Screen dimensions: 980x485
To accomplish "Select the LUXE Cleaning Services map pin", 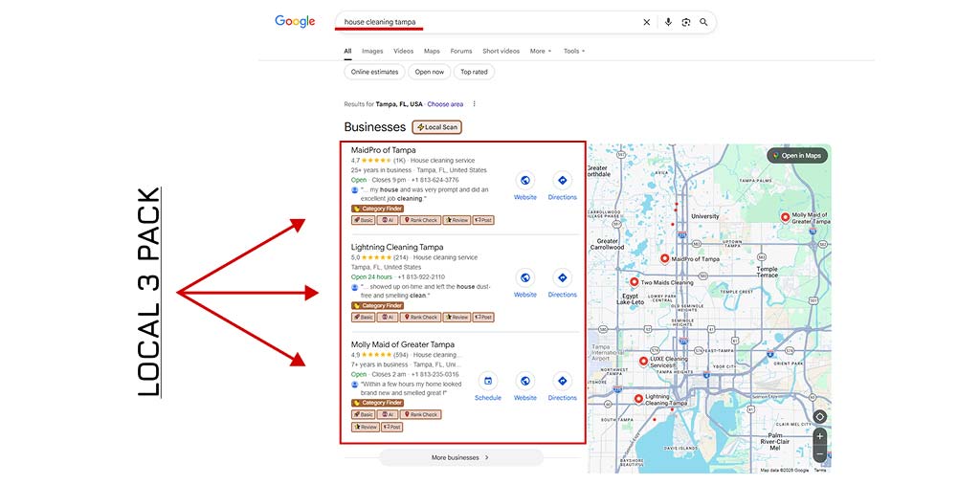I will coord(643,362).
